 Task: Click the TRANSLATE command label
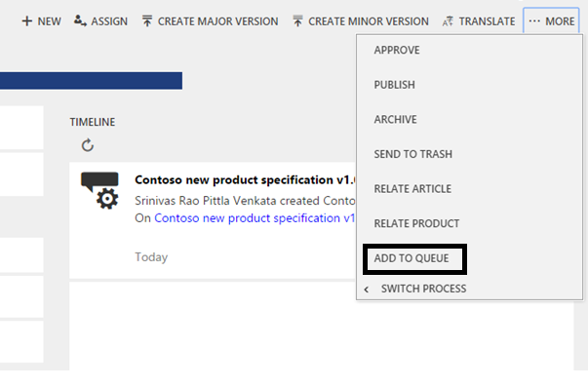[487, 21]
